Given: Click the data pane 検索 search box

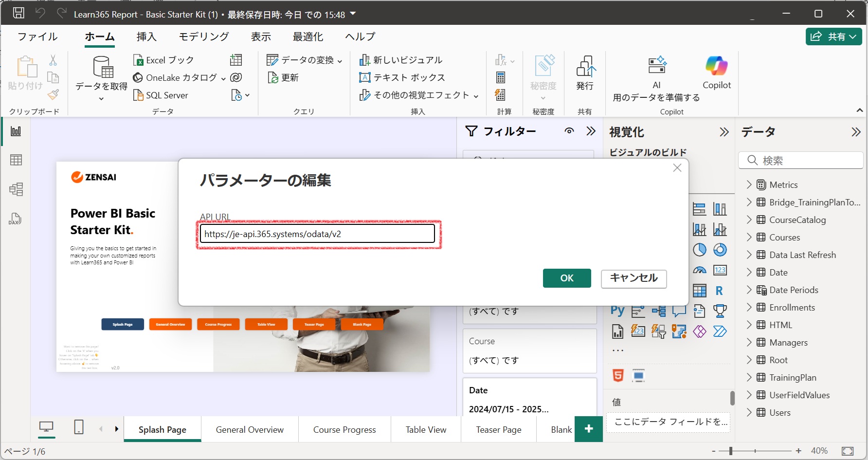Looking at the screenshot, I should (x=801, y=160).
